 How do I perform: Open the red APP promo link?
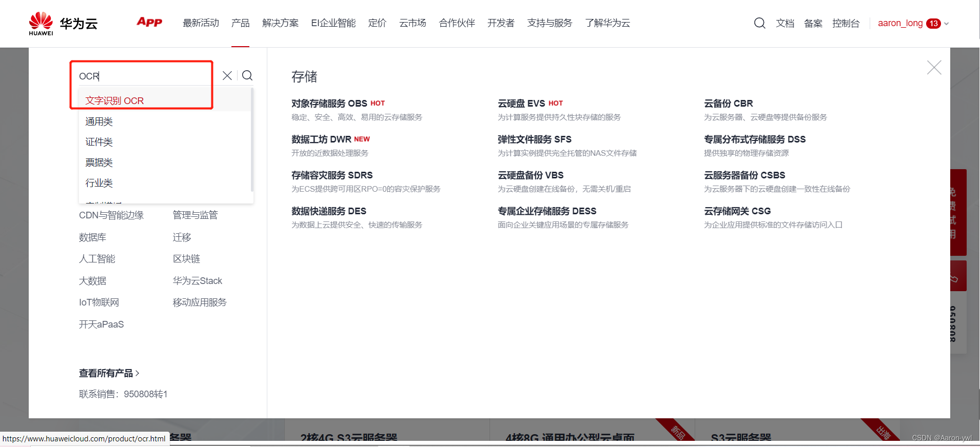pos(149,22)
